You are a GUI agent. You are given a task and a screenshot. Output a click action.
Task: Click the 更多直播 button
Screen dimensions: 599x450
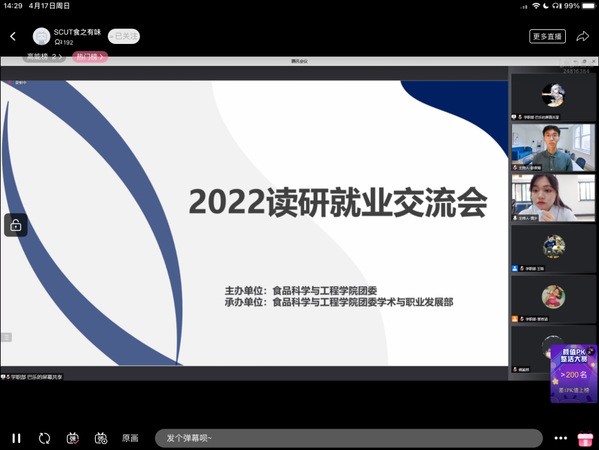coord(547,36)
